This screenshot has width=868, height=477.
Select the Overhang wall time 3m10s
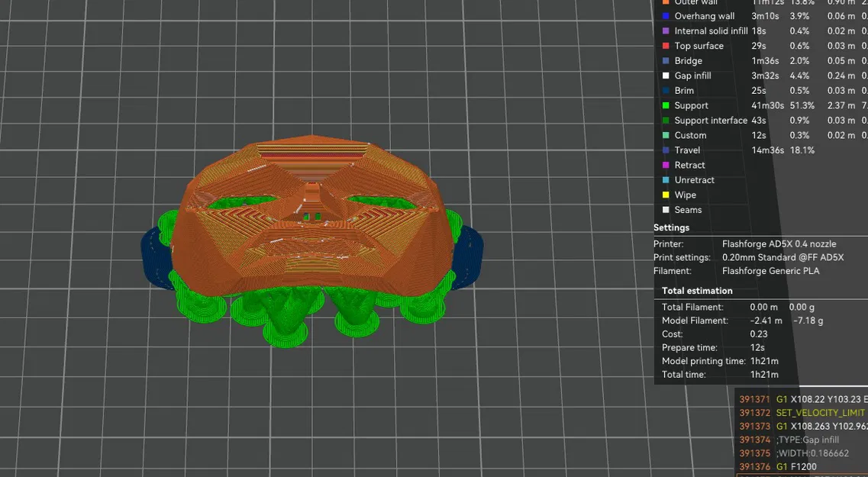pos(765,16)
